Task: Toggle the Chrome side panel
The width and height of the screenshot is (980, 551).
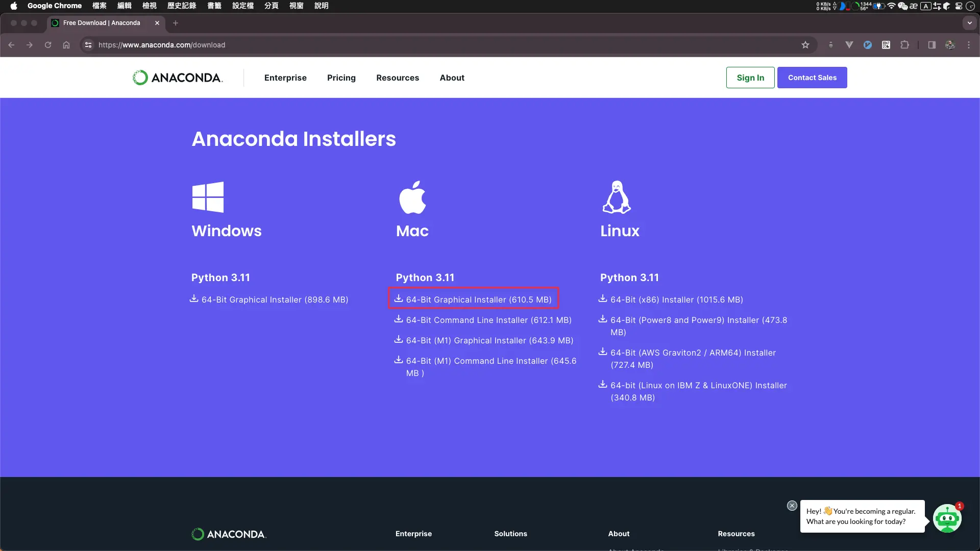Action: pyautogui.click(x=932, y=45)
